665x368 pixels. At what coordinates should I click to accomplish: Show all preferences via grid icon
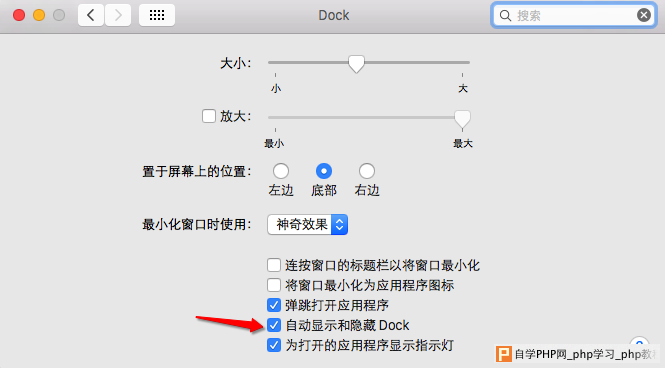coord(157,15)
